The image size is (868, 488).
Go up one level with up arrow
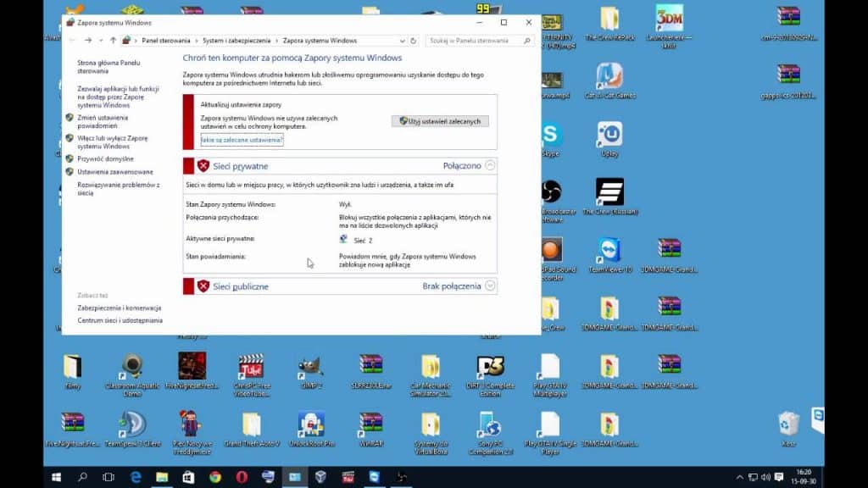[x=113, y=41]
